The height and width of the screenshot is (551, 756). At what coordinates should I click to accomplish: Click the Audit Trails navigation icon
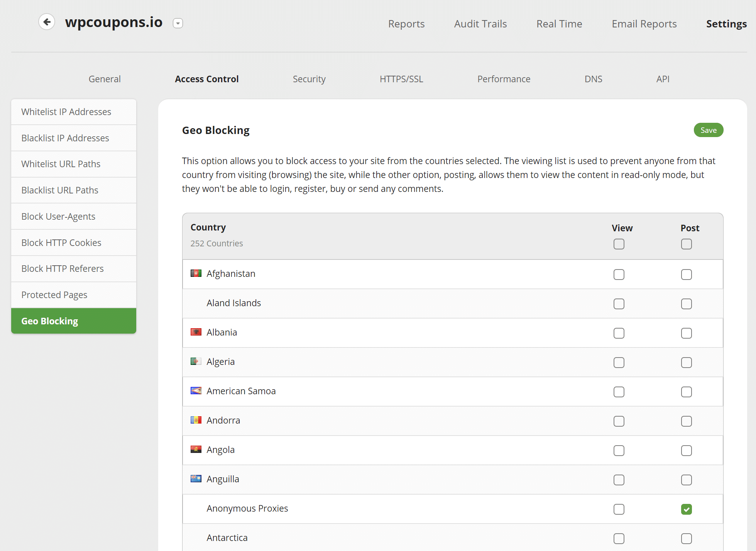pyautogui.click(x=481, y=24)
